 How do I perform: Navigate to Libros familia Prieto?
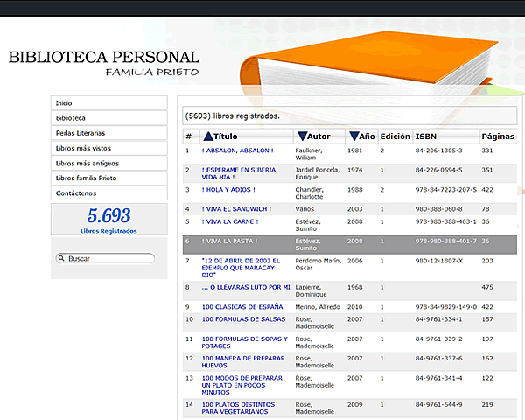(108, 178)
